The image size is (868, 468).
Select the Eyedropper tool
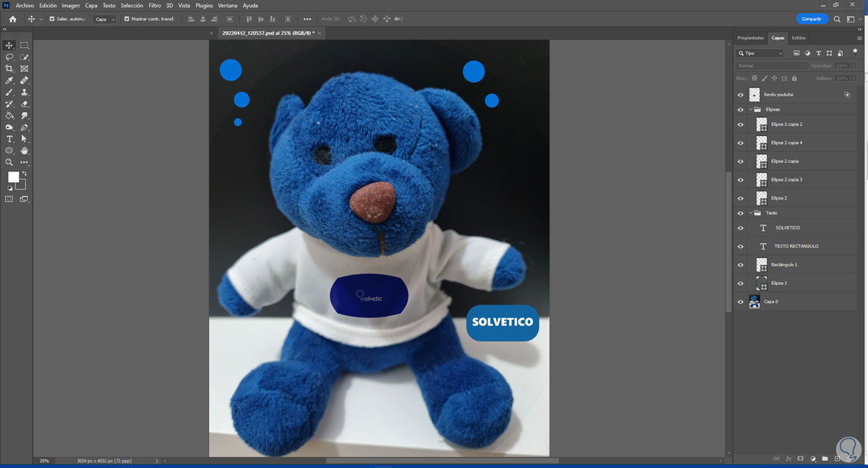(9, 80)
